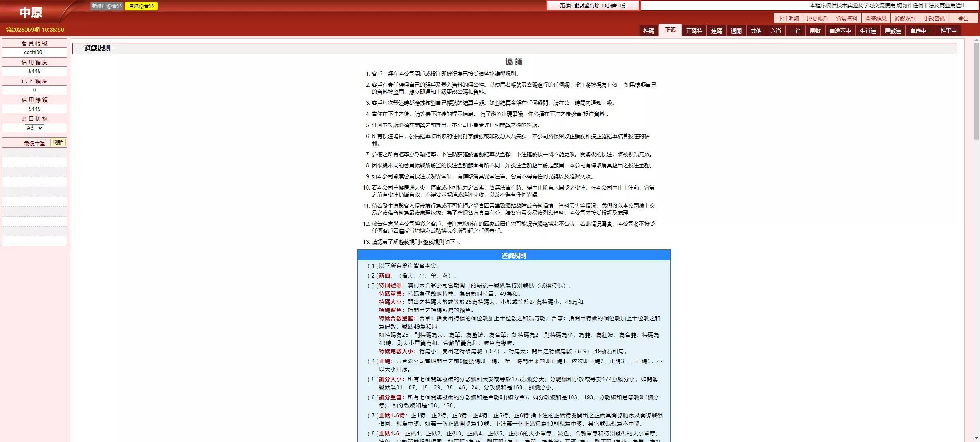Click 登出 to log out
Screen dimensions: 980x442
963,18
